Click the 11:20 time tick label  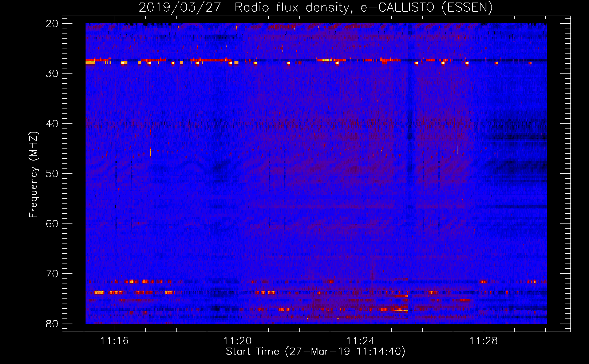click(x=238, y=341)
